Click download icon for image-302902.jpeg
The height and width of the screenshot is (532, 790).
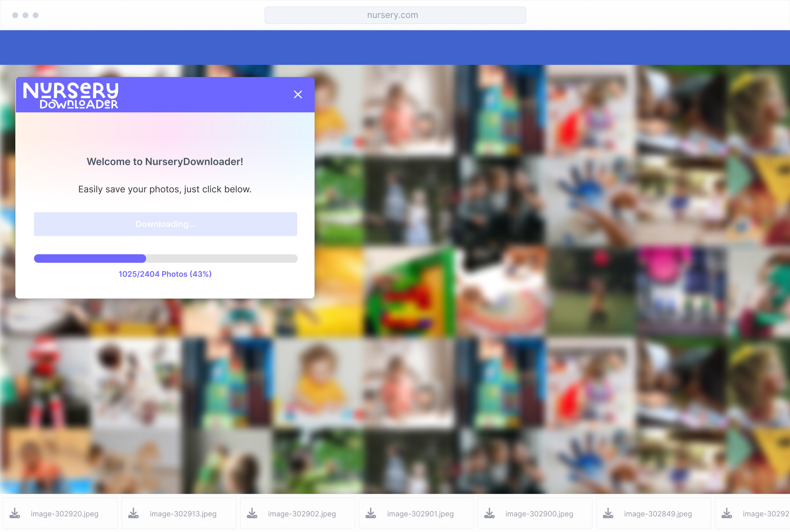click(x=252, y=513)
